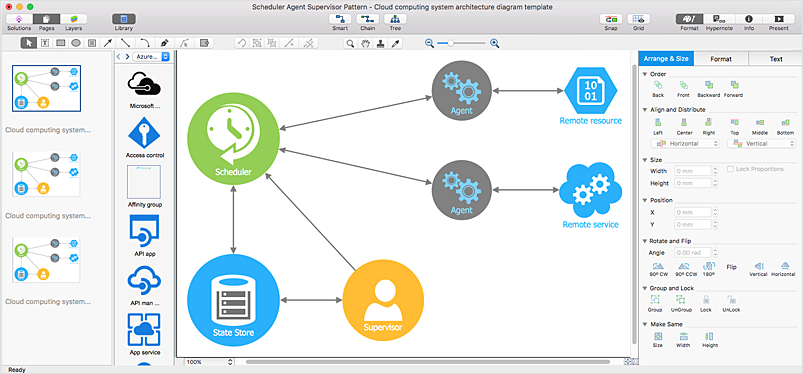This screenshot has width=803, height=374.
Task: Select the straight line tool
Action: point(124,43)
